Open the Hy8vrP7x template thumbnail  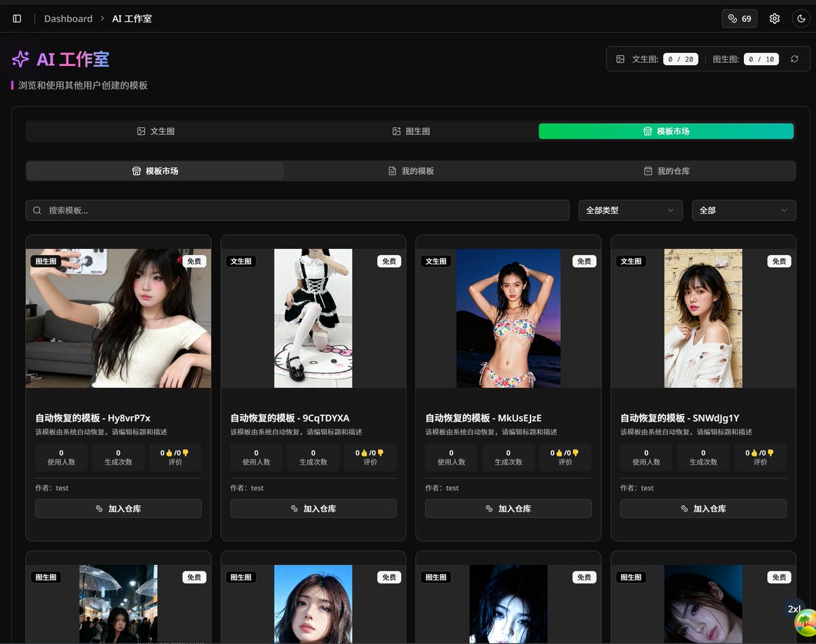[x=118, y=318]
